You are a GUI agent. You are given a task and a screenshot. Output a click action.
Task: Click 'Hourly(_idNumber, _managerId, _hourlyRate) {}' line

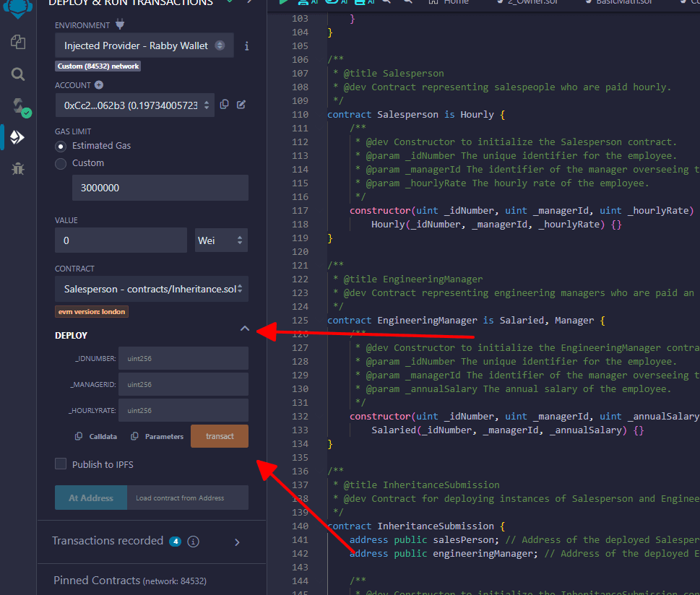pyautogui.click(x=496, y=225)
